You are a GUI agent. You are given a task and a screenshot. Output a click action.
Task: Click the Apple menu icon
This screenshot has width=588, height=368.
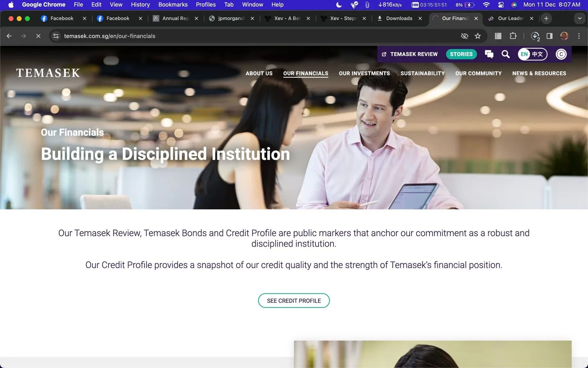click(11, 5)
